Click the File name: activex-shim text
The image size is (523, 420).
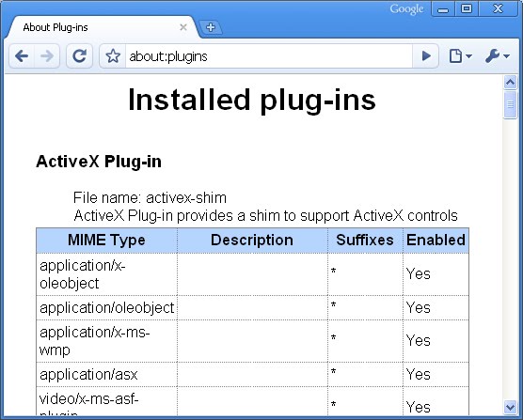[x=150, y=198]
